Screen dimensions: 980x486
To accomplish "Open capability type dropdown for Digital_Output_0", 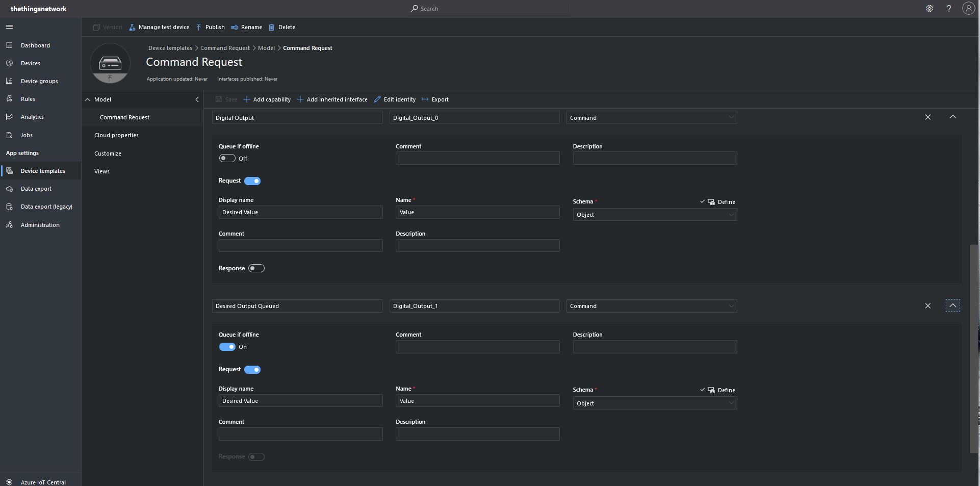I will [651, 118].
